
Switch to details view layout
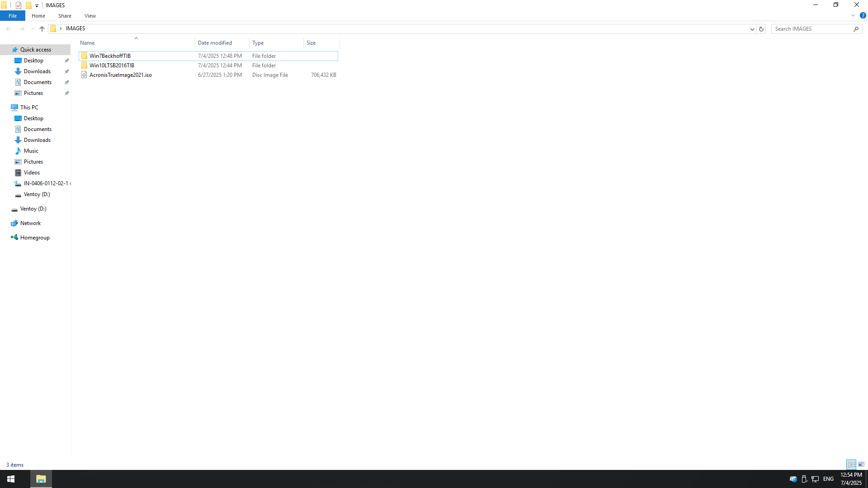click(x=851, y=465)
